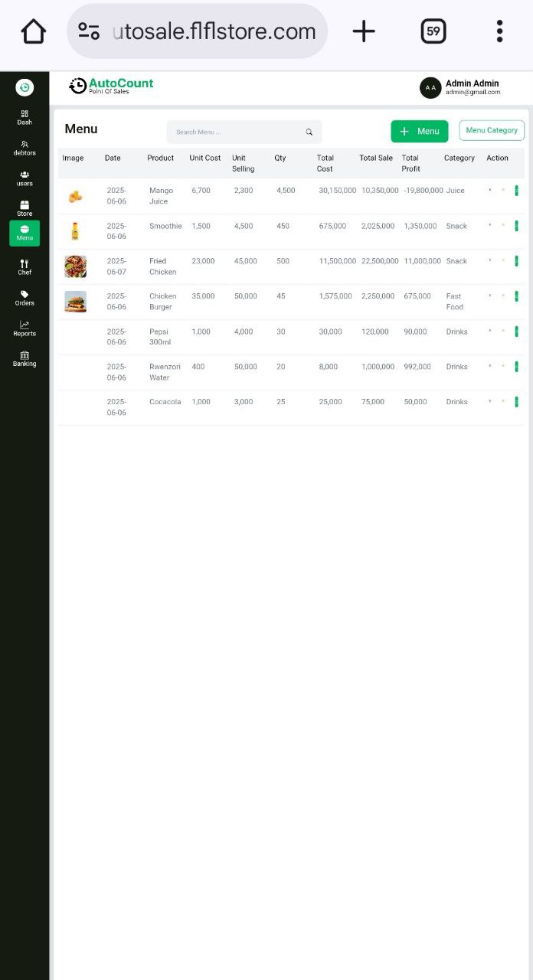
Task: Open Store section in sidebar
Action: point(25,208)
